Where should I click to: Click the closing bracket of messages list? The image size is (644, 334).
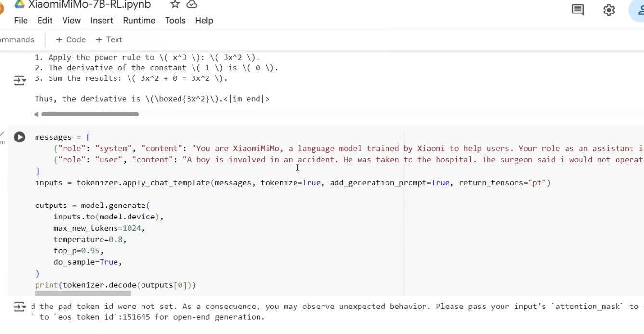[38, 171]
